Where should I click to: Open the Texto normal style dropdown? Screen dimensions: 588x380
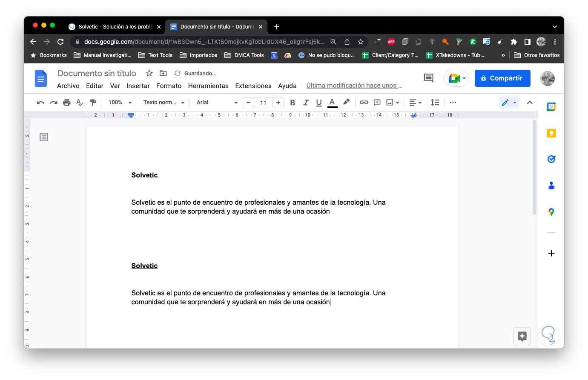(x=164, y=103)
